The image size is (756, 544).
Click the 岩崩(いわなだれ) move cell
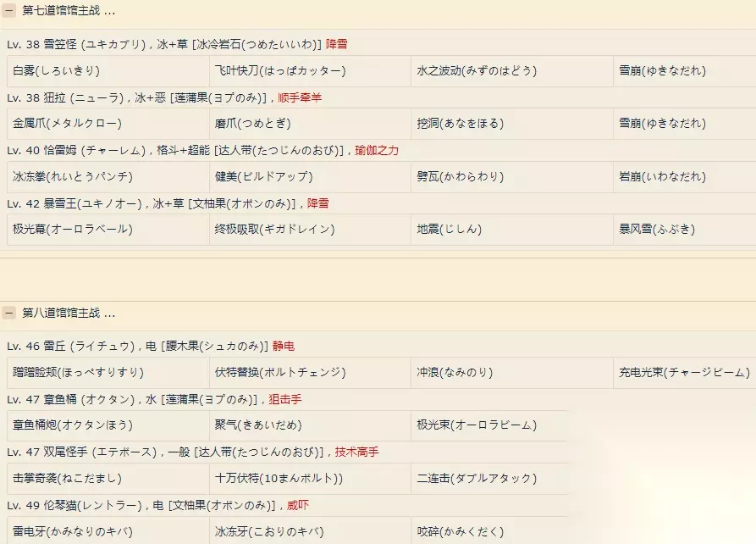pos(685,176)
